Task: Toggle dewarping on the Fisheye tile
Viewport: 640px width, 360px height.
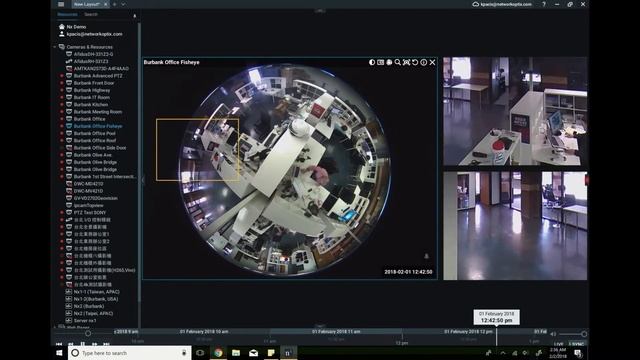Action: pos(389,62)
